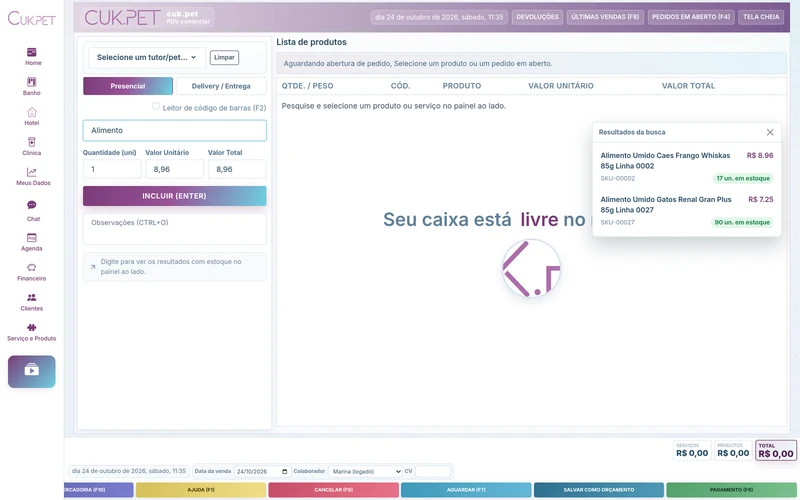Click the VALOR TOTAL column header
800x500 pixels.
[688, 86]
